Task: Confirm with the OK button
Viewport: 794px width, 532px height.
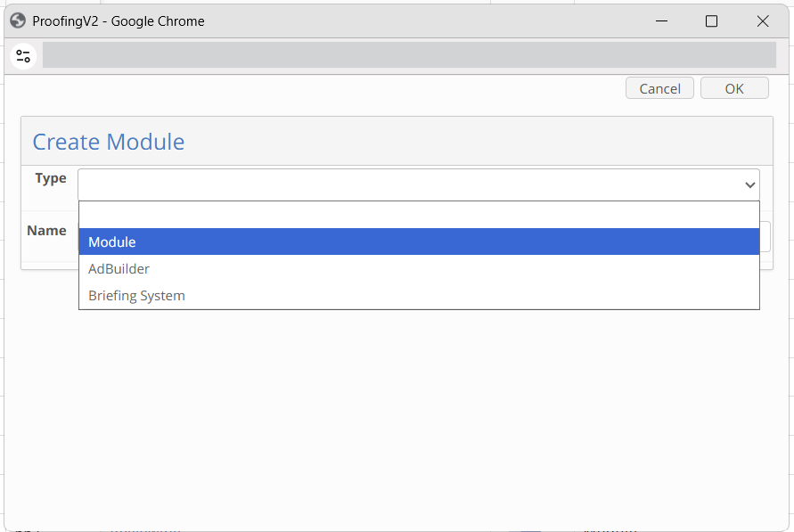Action: [734, 88]
